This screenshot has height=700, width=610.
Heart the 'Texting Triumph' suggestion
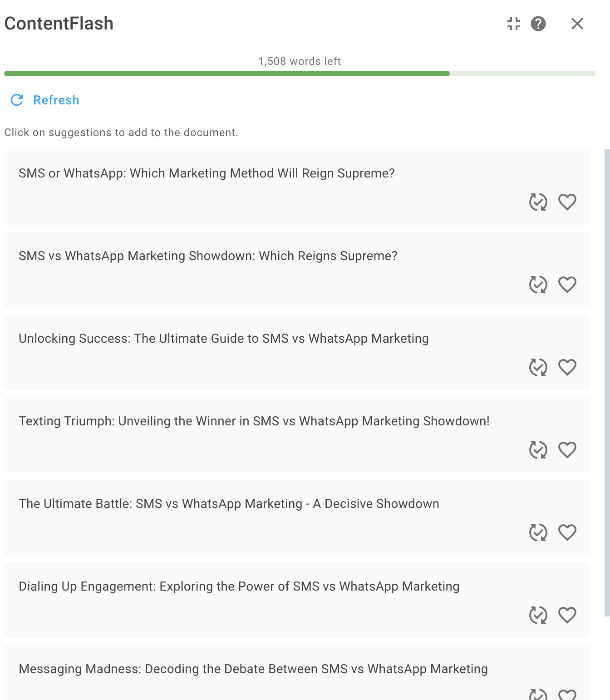coord(567,450)
